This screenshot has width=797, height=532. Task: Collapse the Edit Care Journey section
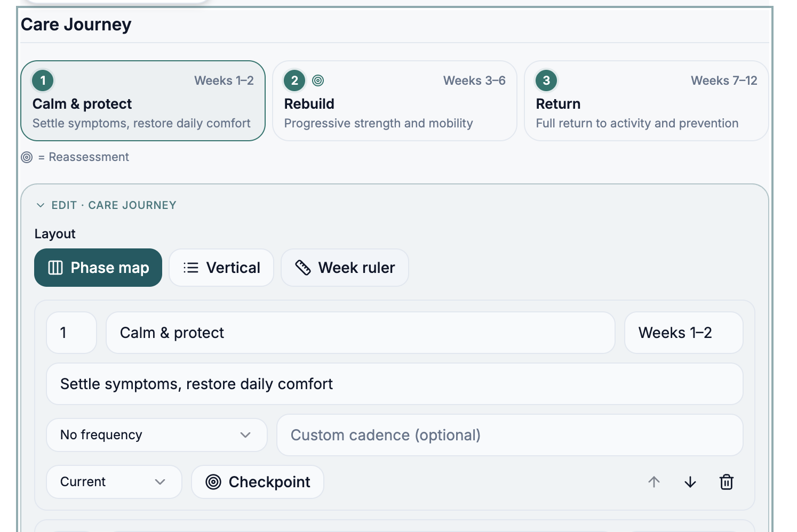tap(106, 205)
